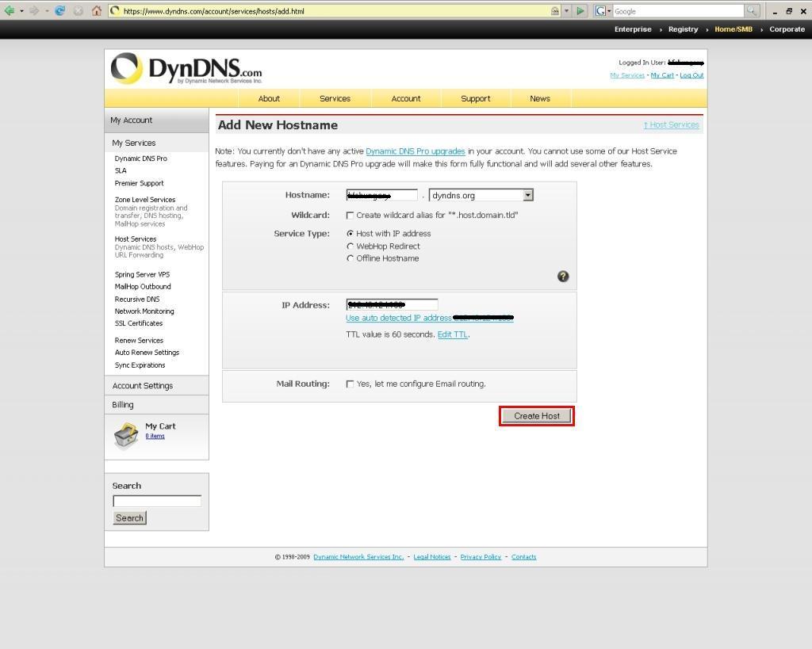This screenshot has height=649, width=812.
Task: Open SLA in sidebar
Action: [x=121, y=170]
